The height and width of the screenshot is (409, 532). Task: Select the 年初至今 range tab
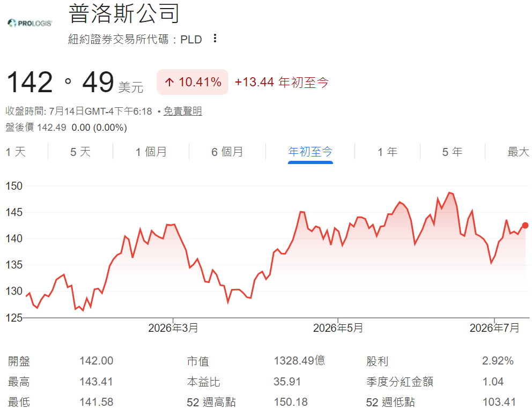(310, 152)
